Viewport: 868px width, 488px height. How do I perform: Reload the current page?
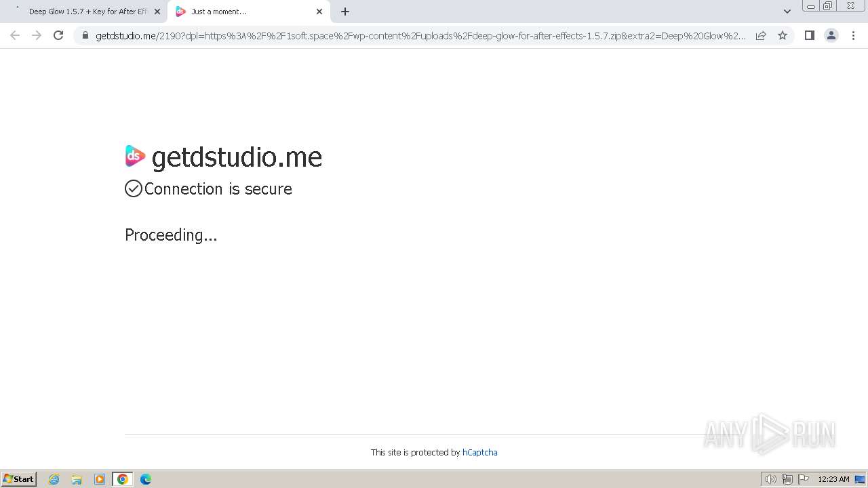[x=58, y=35]
